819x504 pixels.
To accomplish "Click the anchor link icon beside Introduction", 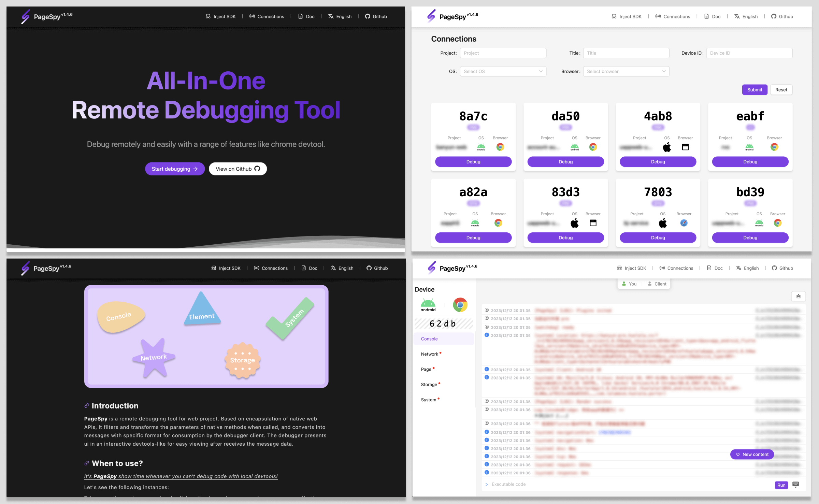I will coord(87,406).
